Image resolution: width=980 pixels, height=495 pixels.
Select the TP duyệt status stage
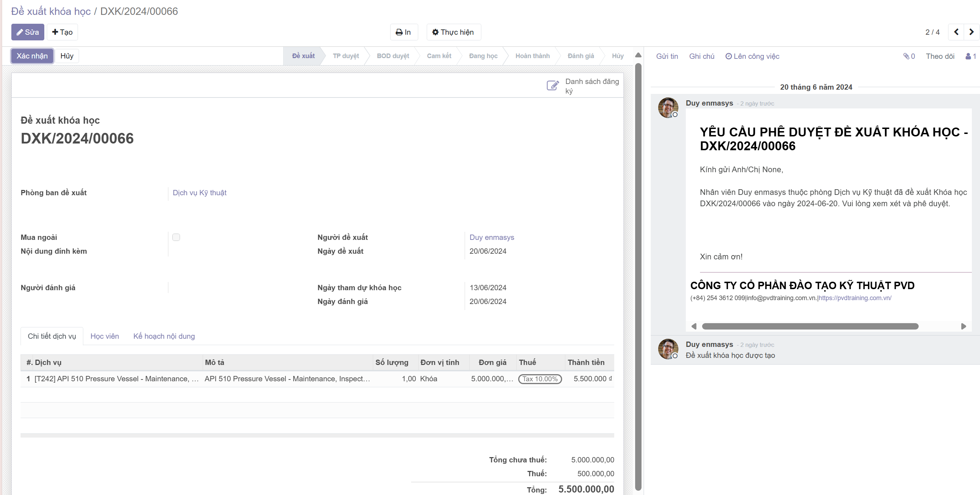click(x=346, y=56)
